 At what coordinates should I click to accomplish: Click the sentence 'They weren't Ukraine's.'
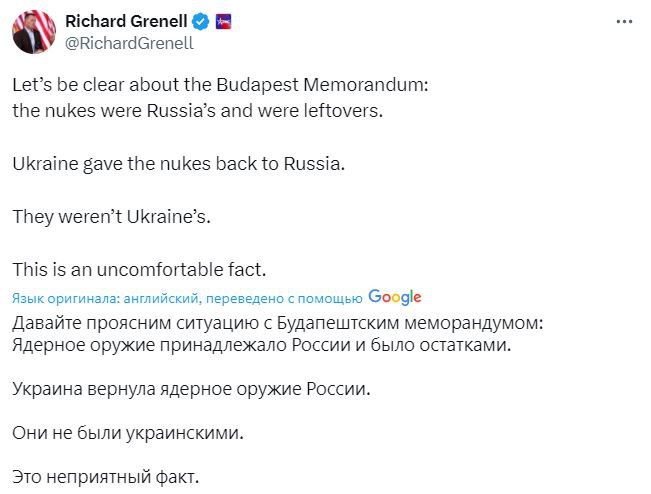(x=112, y=217)
